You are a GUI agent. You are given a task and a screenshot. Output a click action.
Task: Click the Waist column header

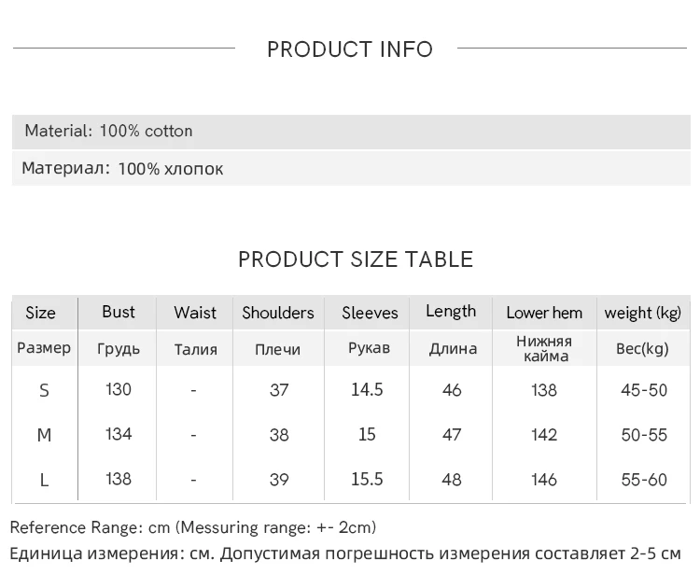pos(195,313)
